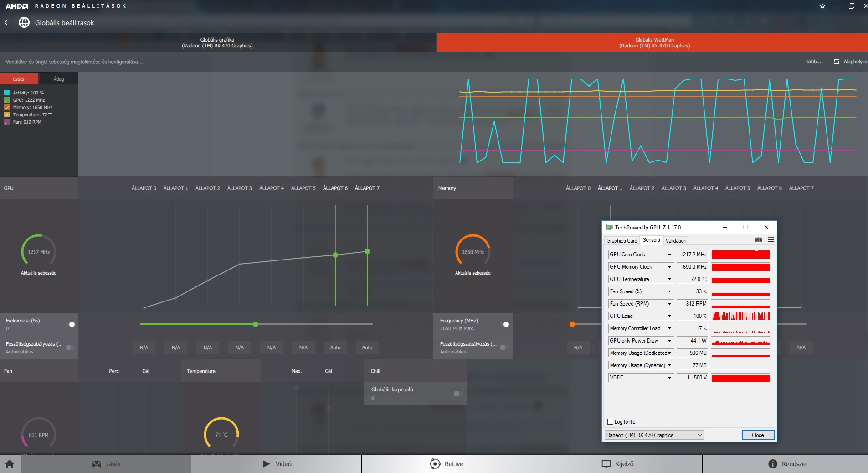Click Close button in GPU-Z

click(758, 435)
